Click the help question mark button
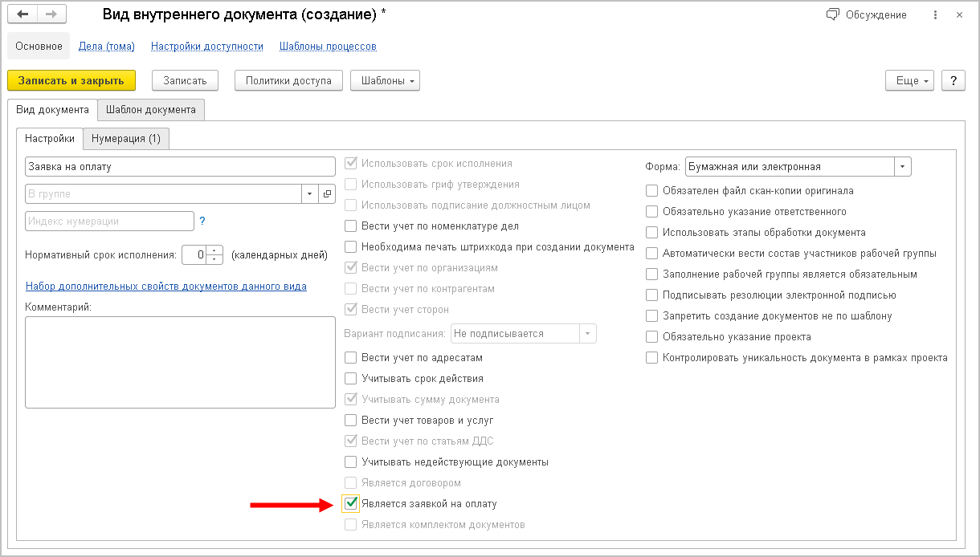This screenshot has width=980, height=557. click(x=953, y=80)
